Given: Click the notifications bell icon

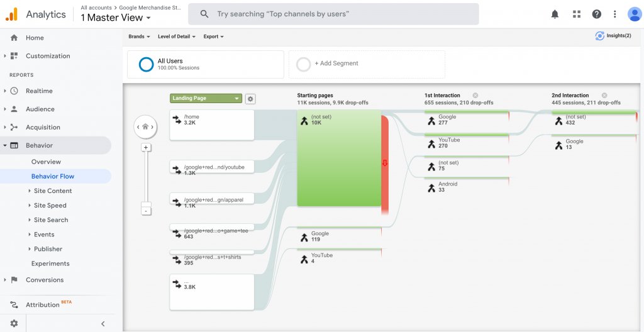Looking at the screenshot, I should click(555, 14).
